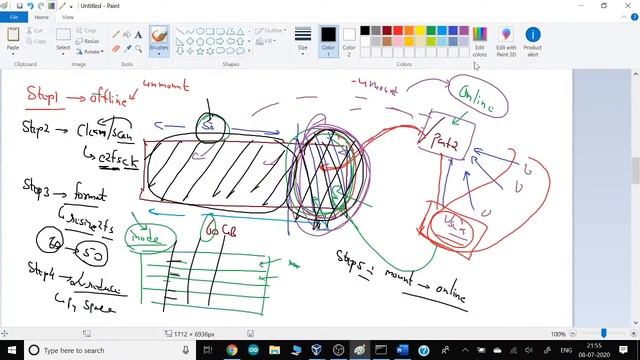Choose the Oval shape
Screen dimensions: 640x360
click(x=200, y=31)
